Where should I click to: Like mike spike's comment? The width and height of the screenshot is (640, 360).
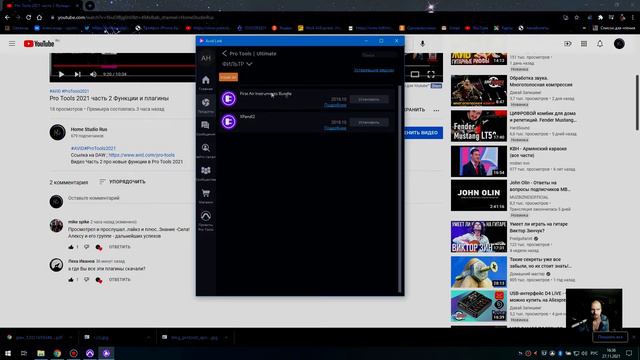pyautogui.click(x=71, y=247)
